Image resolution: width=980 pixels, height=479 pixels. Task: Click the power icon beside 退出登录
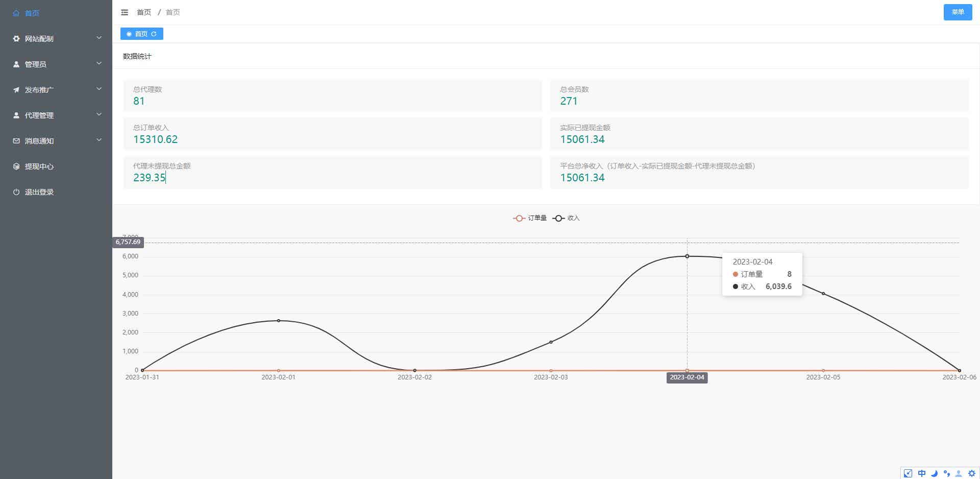(x=16, y=192)
